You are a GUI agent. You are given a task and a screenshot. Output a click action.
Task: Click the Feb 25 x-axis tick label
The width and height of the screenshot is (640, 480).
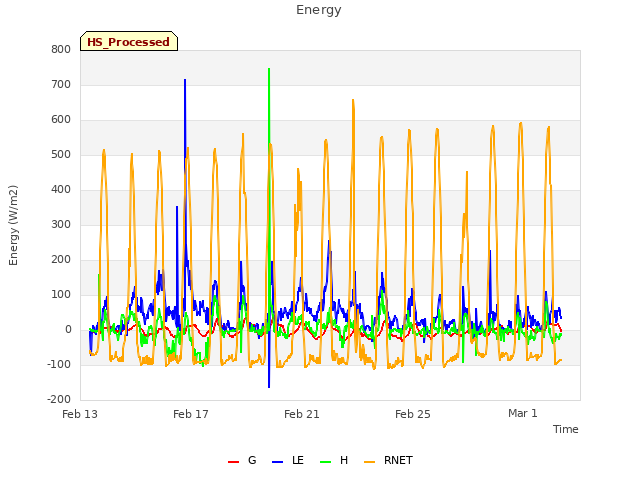click(413, 414)
